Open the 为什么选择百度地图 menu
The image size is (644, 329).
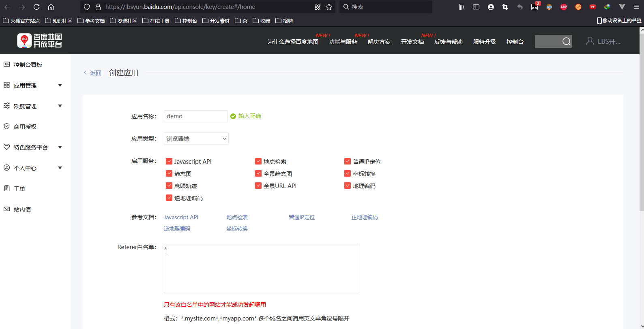tap(293, 42)
